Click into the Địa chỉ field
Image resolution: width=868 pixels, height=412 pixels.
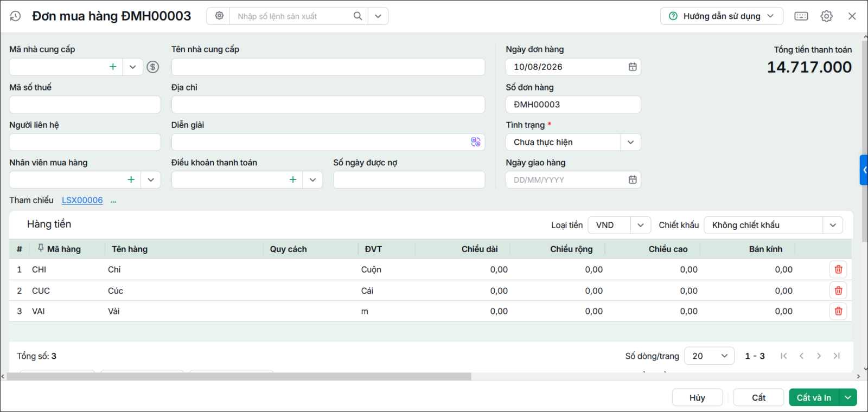tap(328, 105)
